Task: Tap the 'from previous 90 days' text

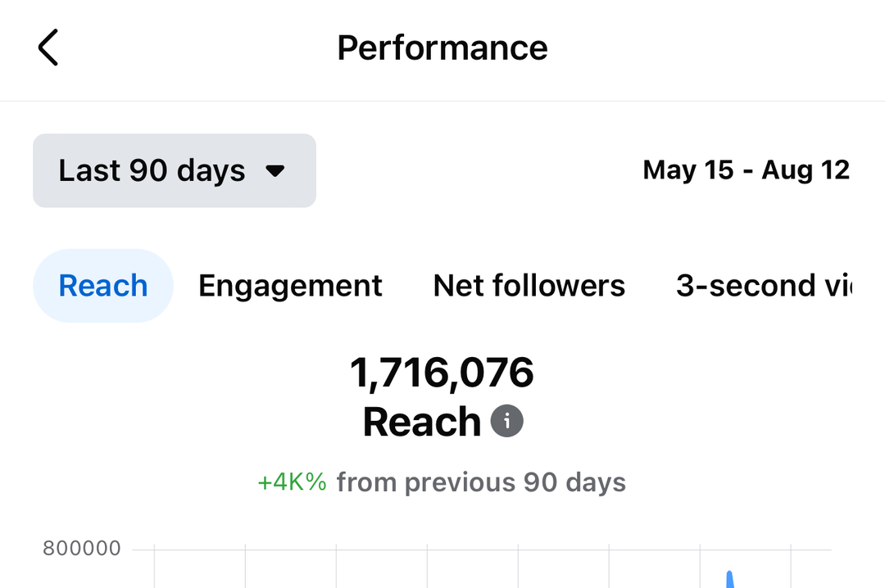Action: click(481, 482)
